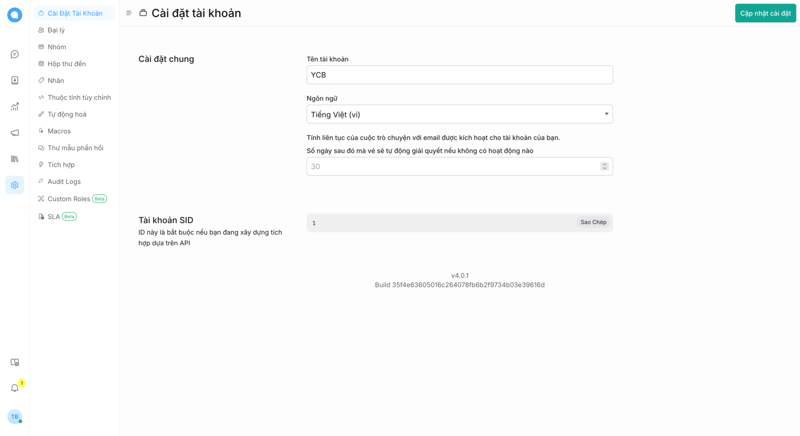
Task: Click the Chatwoot logo at top-left
Action: coord(14,15)
